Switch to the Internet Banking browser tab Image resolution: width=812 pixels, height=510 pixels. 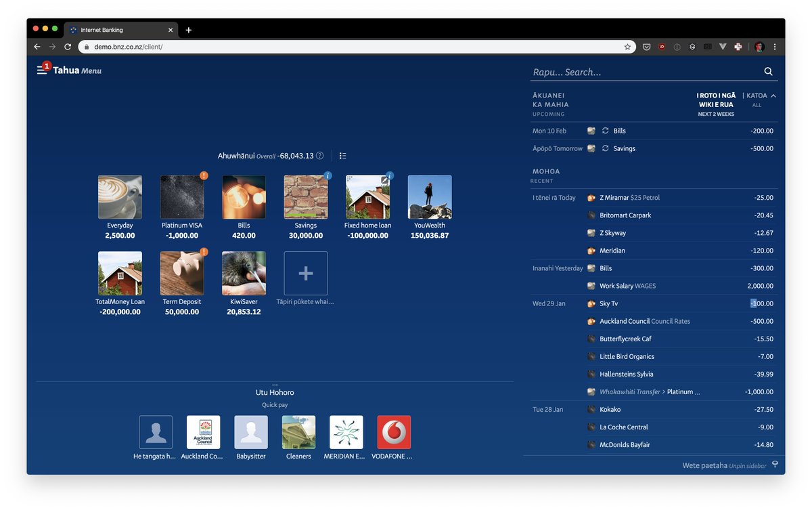pos(120,30)
